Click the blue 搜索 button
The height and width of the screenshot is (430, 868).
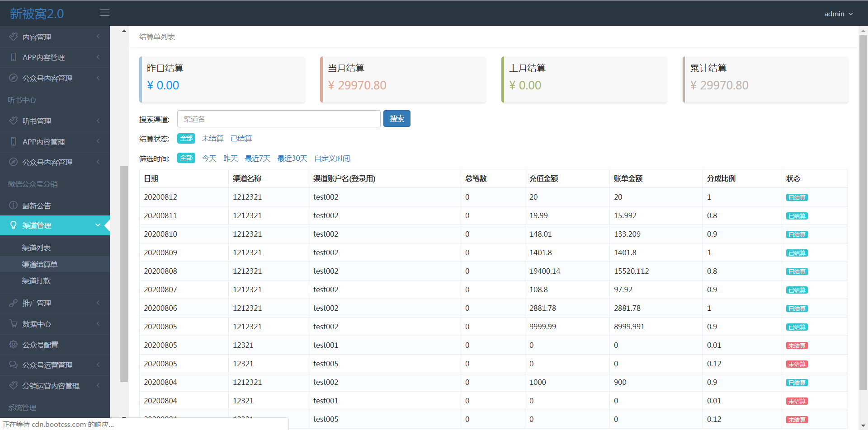[396, 119]
